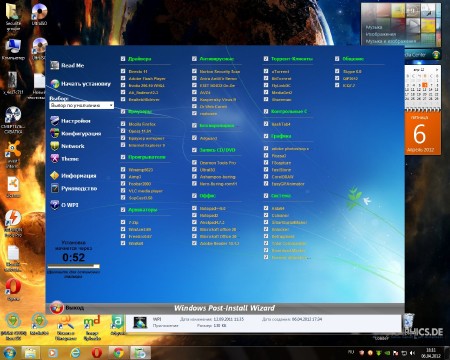
Task: Open the topmost UltraISO disc desktop icon
Action: [x=39, y=14]
